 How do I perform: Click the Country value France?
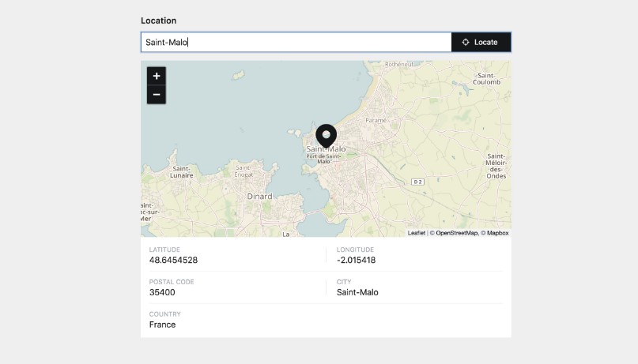point(162,325)
